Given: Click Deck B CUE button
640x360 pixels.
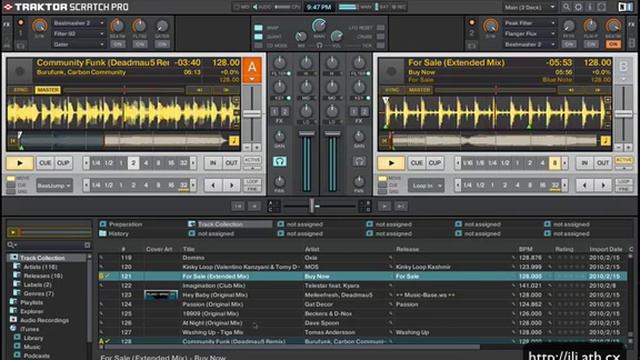Looking at the screenshot, I should (x=416, y=163).
